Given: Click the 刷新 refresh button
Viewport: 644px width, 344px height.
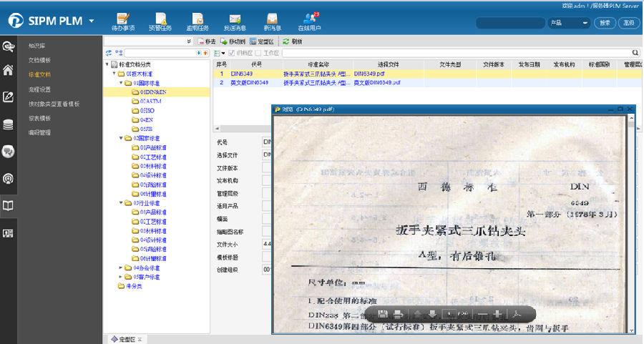Looking at the screenshot, I should 293,41.
